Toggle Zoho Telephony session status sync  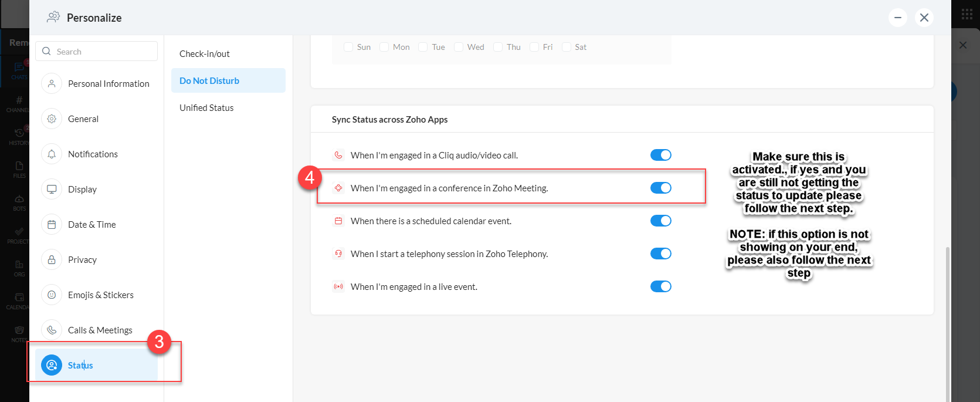click(660, 254)
